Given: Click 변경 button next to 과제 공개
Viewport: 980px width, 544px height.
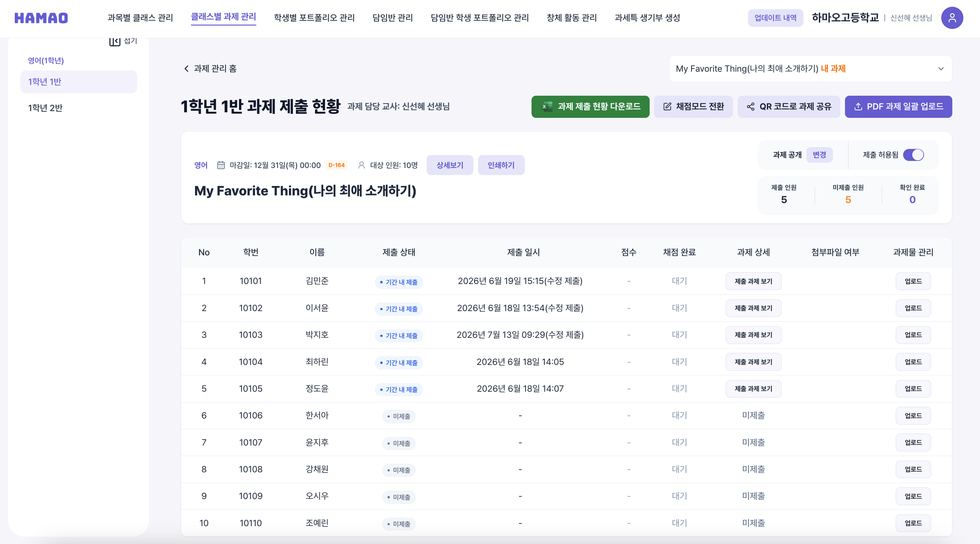Looking at the screenshot, I should coord(819,155).
